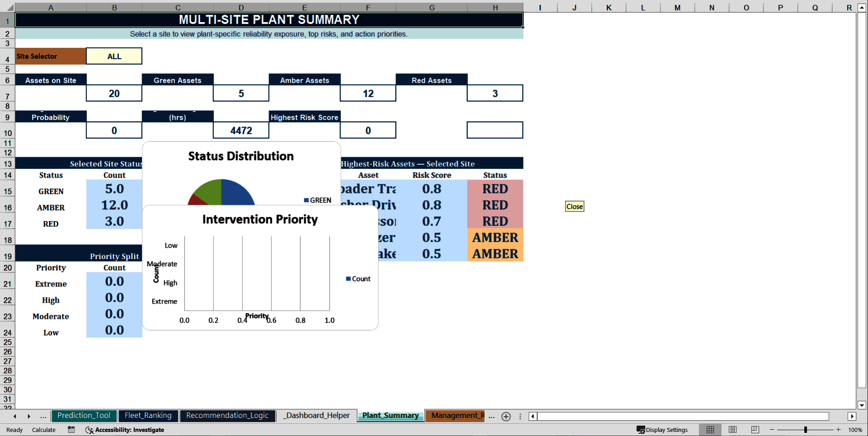The width and height of the screenshot is (868, 436).
Task: Open the Prediction_Tool sheet tab
Action: point(84,416)
